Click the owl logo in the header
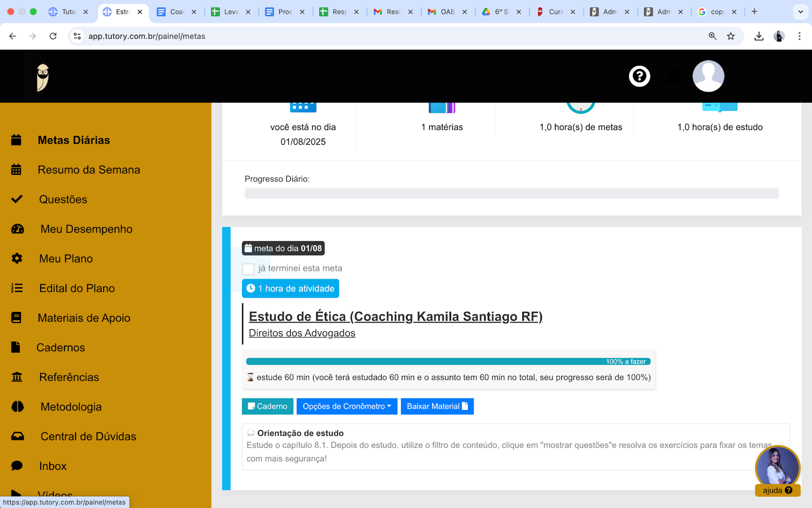 tap(43, 77)
